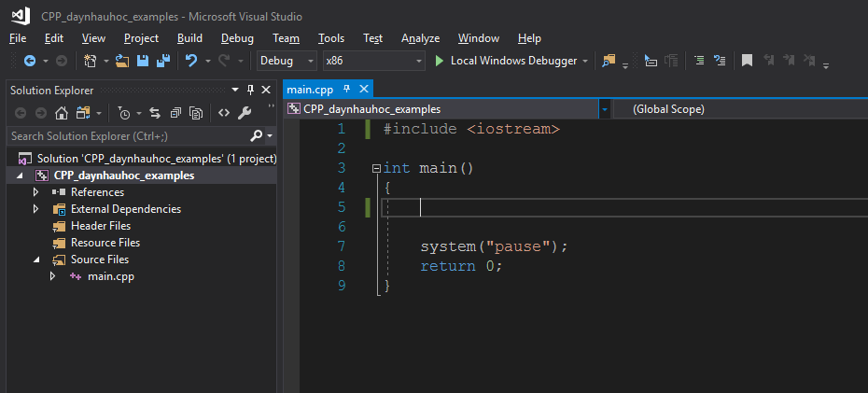Click Solution Explorer Home icon
This screenshot has height=393, width=868.
(62, 114)
